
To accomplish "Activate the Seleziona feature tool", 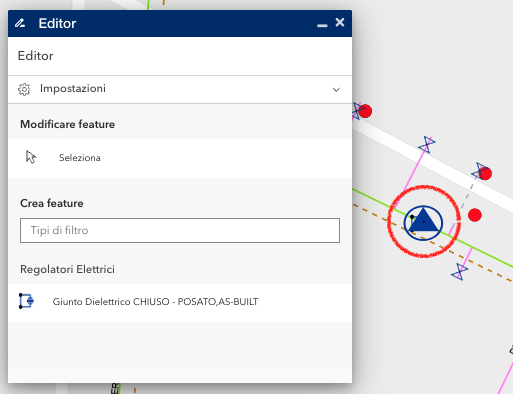I will tap(180, 158).
